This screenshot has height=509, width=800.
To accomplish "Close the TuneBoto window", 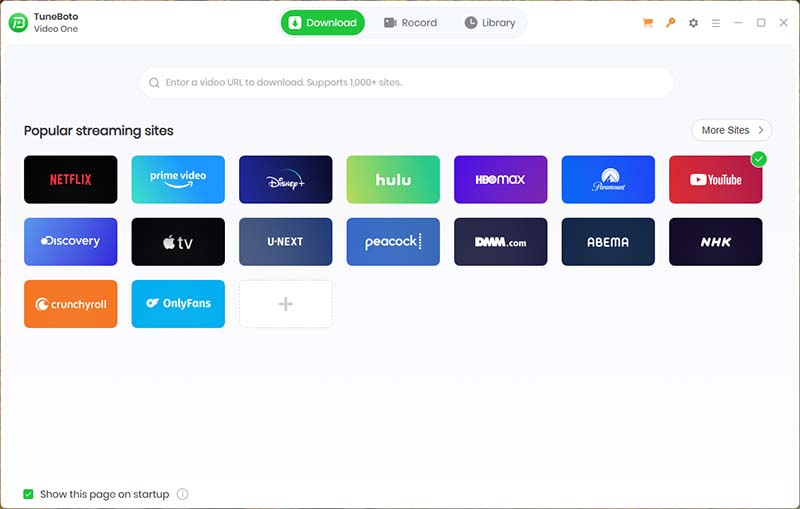I will coord(784,23).
